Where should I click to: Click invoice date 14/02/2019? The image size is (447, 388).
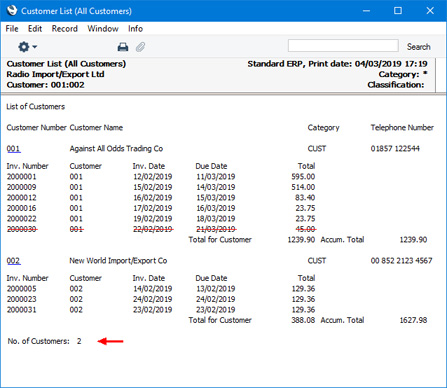(153, 289)
